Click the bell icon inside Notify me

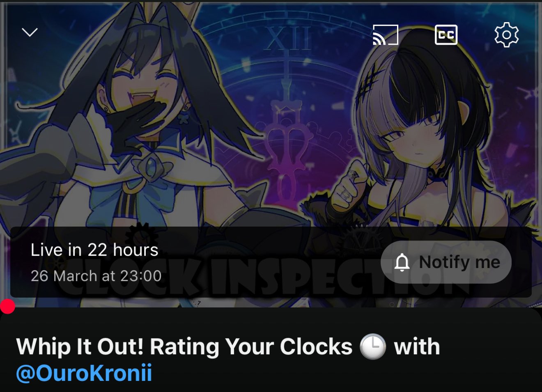click(x=402, y=262)
